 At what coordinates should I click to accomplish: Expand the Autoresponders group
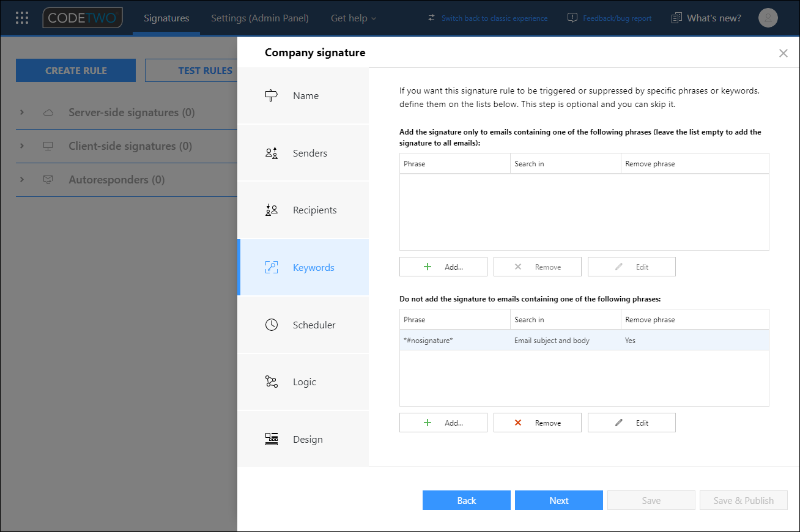pos(22,180)
